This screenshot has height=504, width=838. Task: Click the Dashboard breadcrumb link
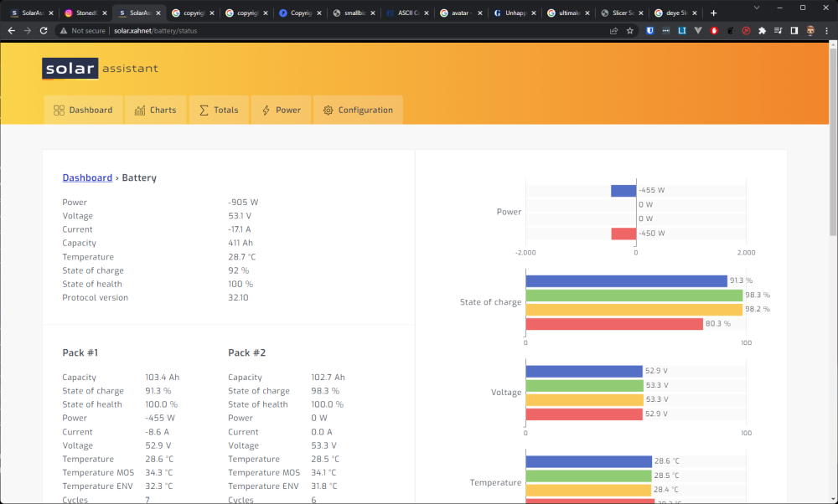[x=87, y=177]
